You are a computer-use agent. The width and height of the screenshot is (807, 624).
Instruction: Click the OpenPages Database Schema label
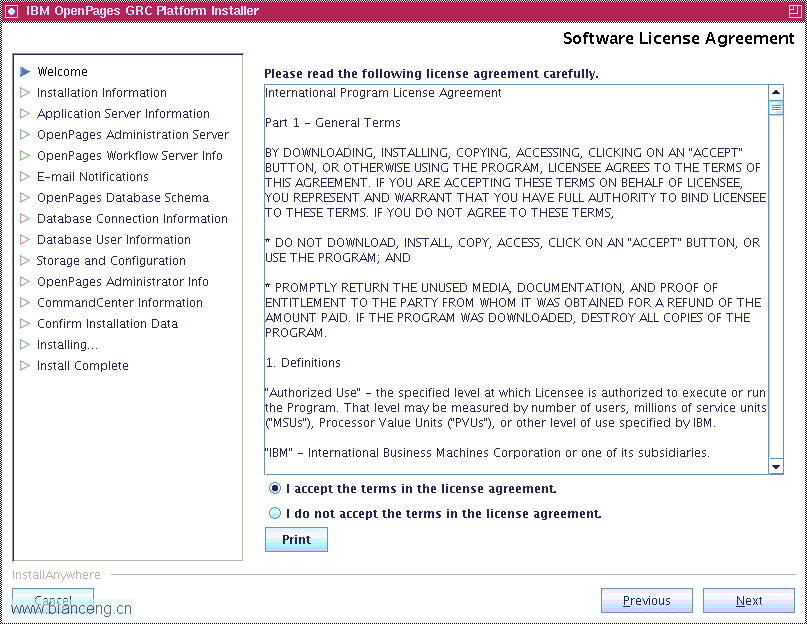click(x=123, y=198)
